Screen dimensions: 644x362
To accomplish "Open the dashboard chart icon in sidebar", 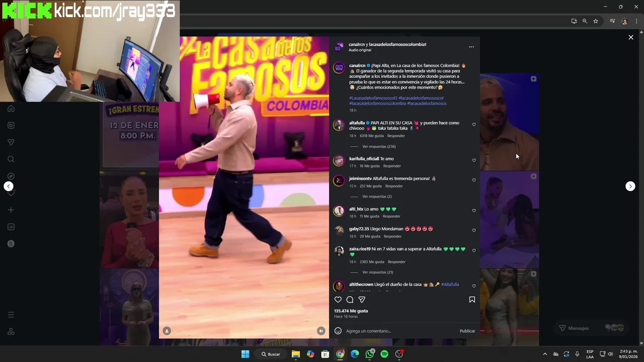I will (x=11, y=227).
